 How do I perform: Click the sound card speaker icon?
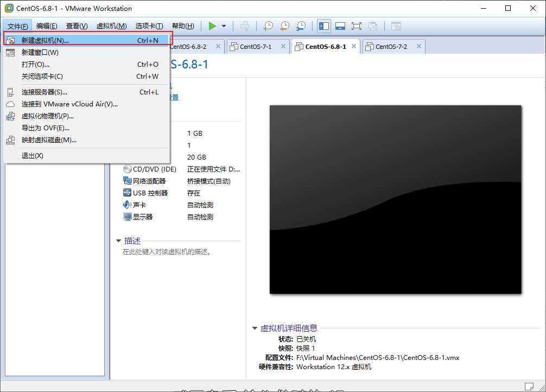127,205
